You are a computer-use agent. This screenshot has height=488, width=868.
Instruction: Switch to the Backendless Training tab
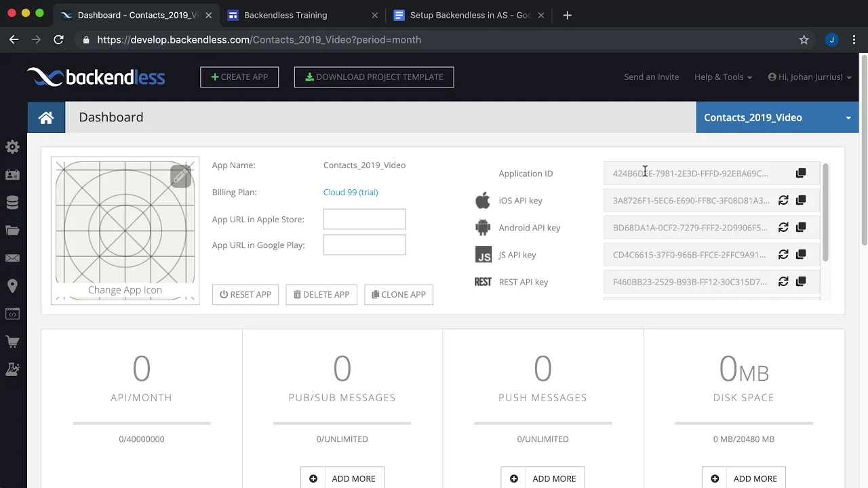[302, 15]
